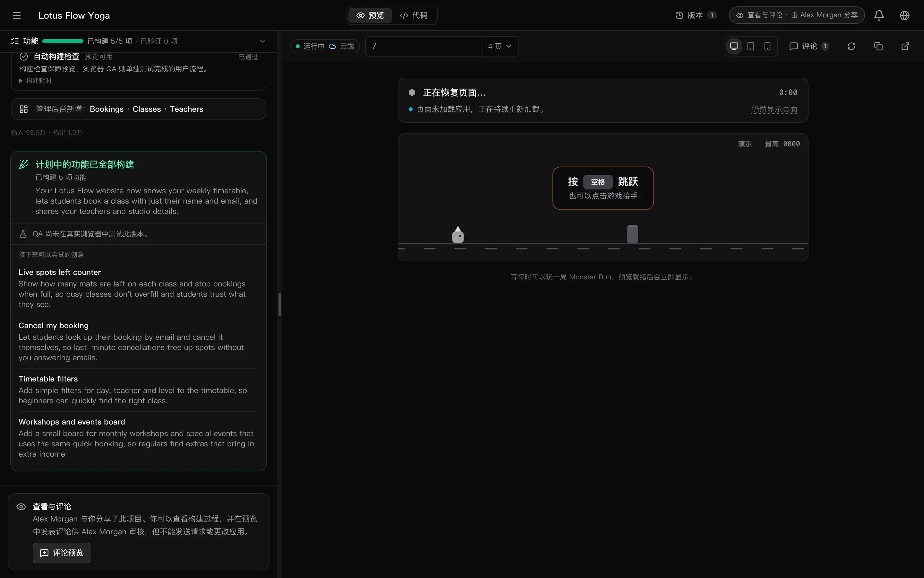Click the panel splitter handle
The image size is (924, 578).
click(280, 304)
